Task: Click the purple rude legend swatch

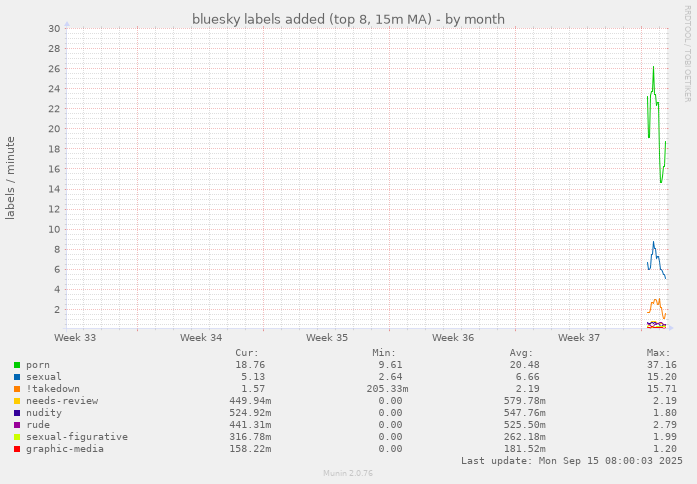Action: tap(17, 425)
